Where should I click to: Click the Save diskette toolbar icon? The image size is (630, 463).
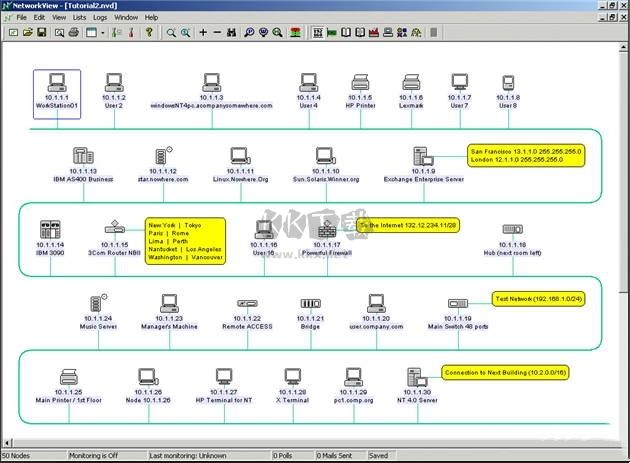(x=42, y=33)
